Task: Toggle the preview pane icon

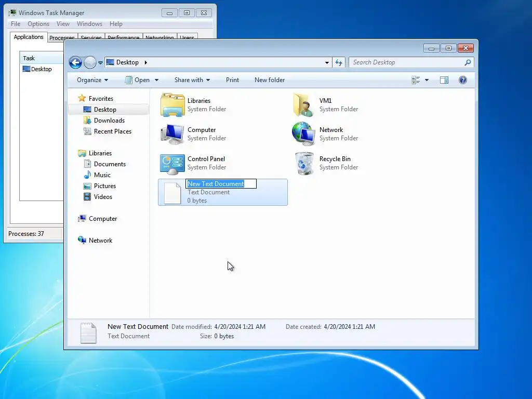Action: click(444, 80)
